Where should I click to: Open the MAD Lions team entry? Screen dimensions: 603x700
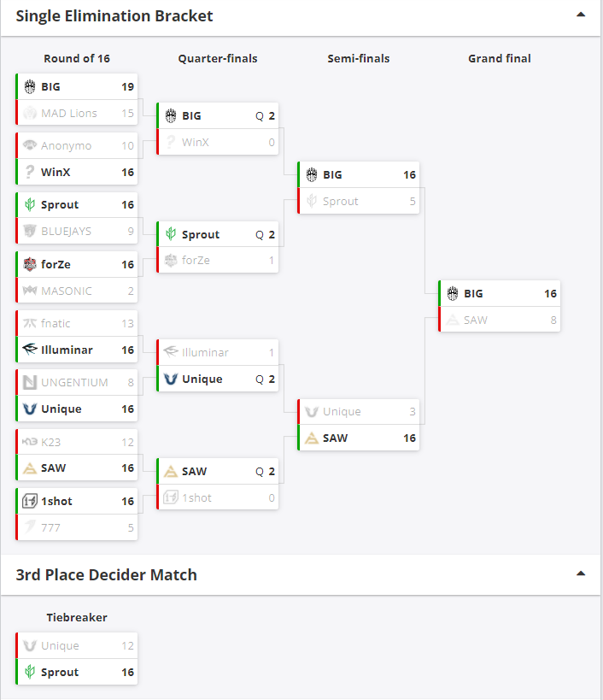pos(77,113)
